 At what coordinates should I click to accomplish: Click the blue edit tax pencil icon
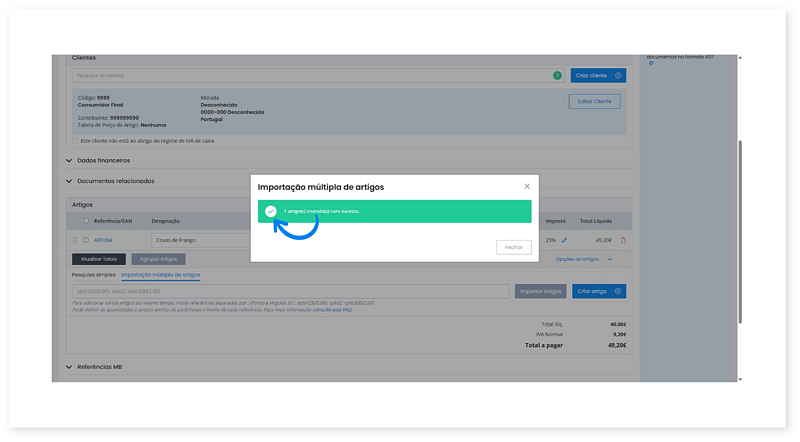[x=564, y=240]
